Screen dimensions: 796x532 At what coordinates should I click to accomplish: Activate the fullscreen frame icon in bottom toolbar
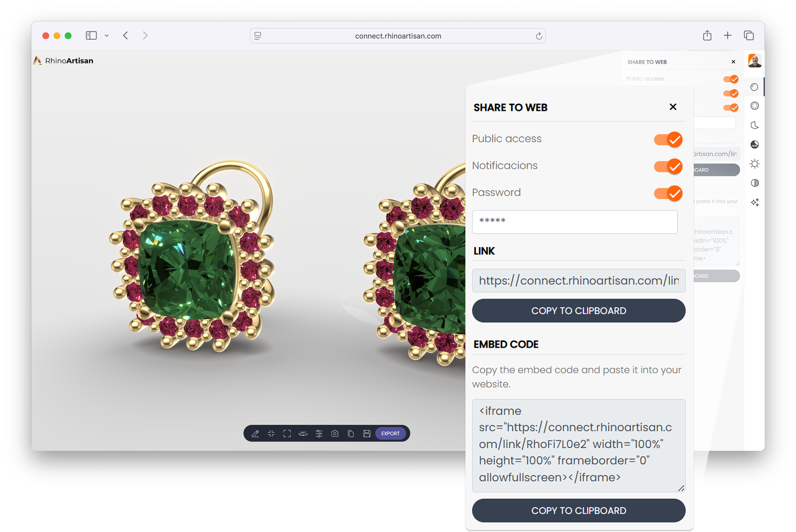tap(287, 434)
